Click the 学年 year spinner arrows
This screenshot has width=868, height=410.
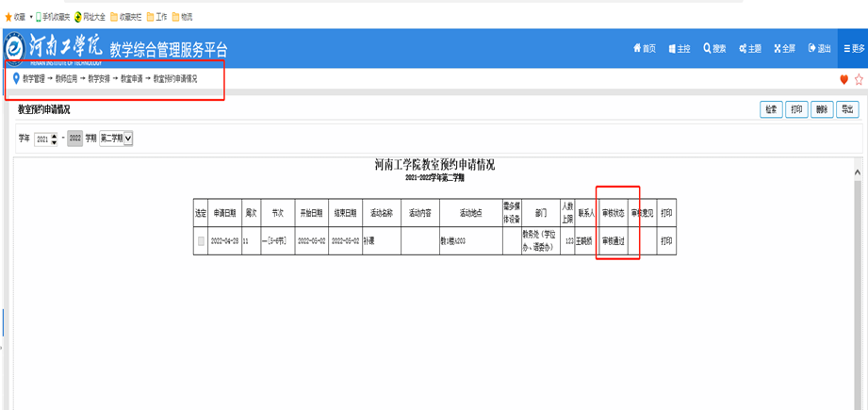coord(54,139)
